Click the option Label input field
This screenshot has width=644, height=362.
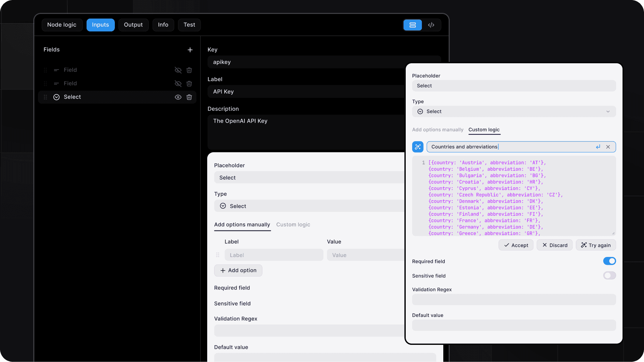pyautogui.click(x=274, y=255)
